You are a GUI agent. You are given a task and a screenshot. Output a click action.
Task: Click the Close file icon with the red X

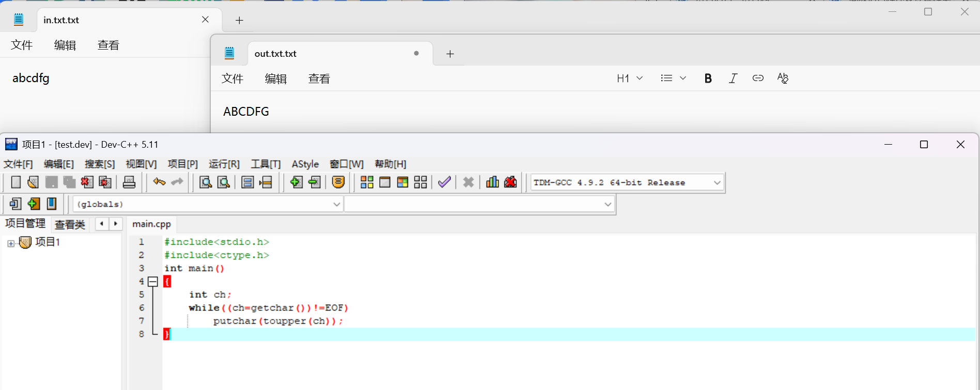pyautogui.click(x=87, y=182)
